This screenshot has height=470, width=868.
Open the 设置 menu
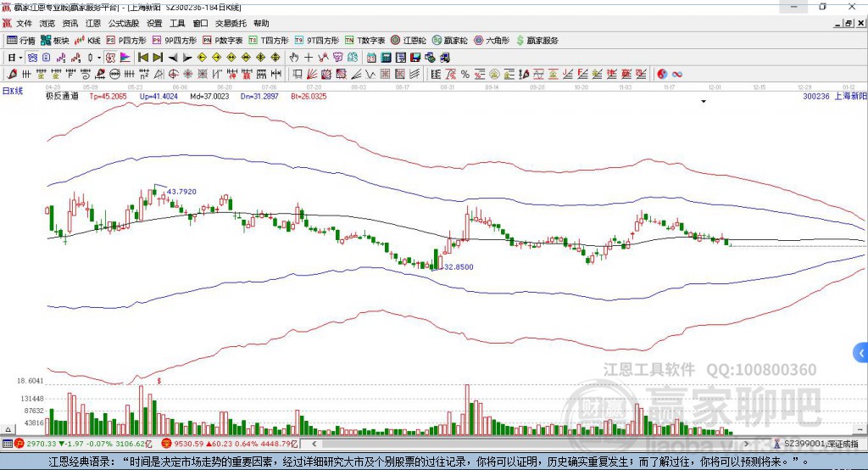[154, 23]
